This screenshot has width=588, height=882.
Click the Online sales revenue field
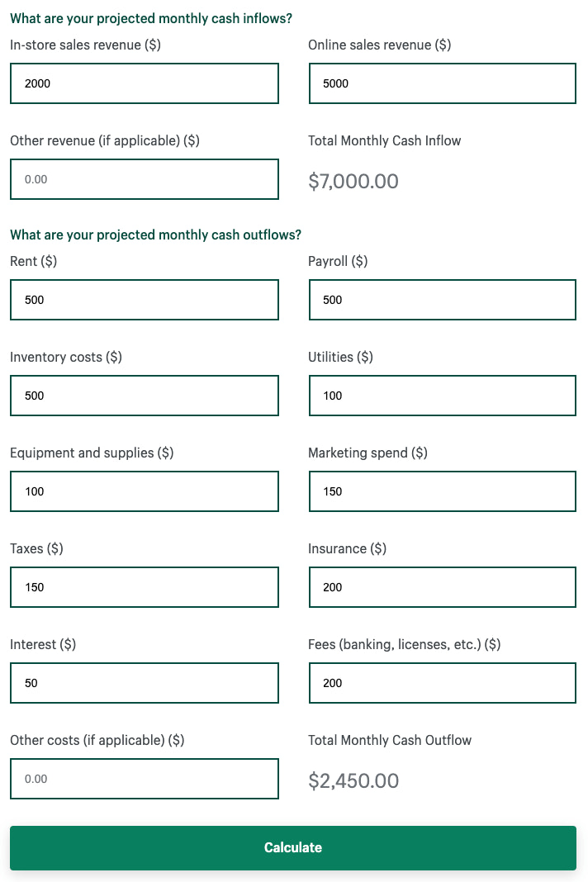tap(442, 83)
